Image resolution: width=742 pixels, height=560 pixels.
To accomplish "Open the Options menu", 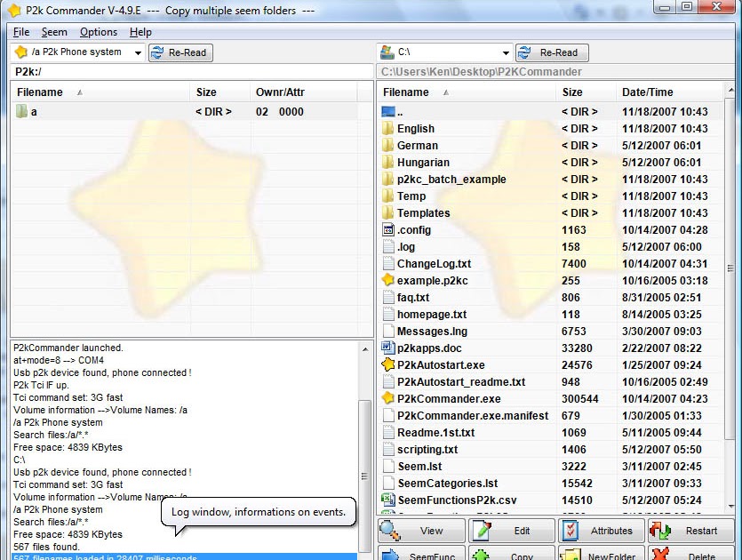I will (x=99, y=32).
